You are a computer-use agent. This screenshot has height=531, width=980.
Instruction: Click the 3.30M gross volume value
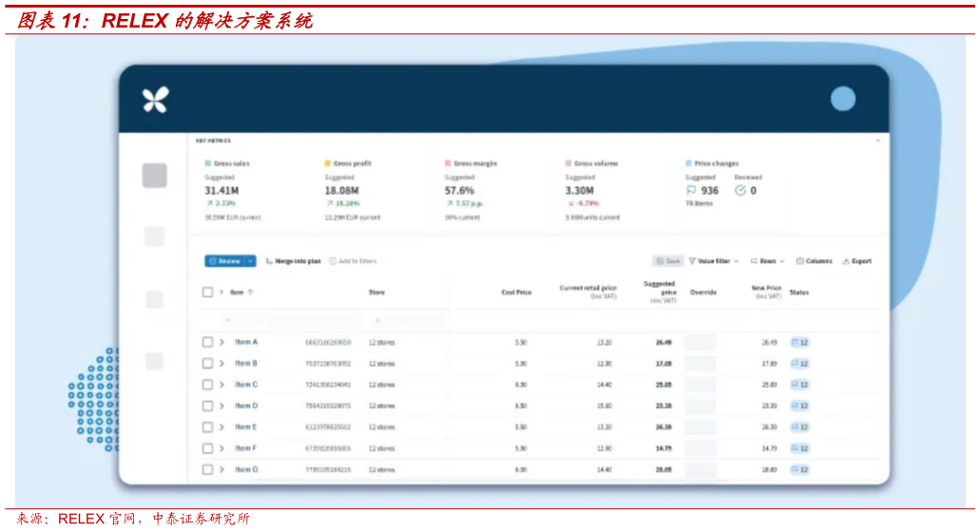click(x=580, y=191)
